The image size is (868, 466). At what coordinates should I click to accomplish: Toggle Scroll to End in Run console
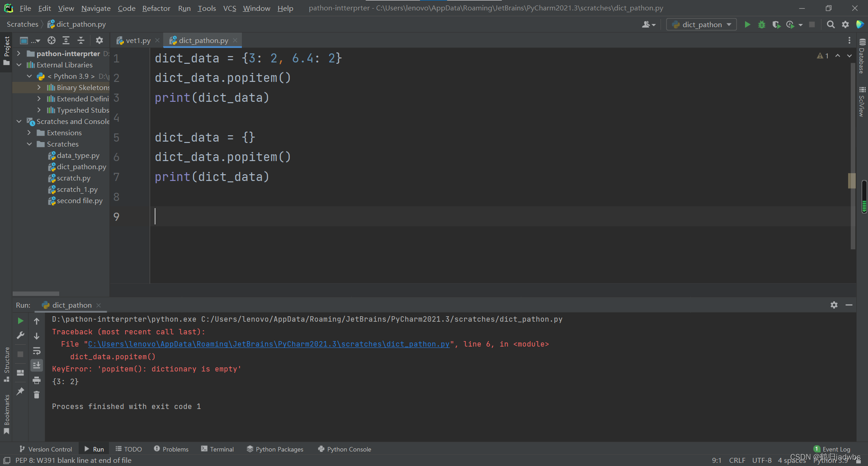point(37,365)
